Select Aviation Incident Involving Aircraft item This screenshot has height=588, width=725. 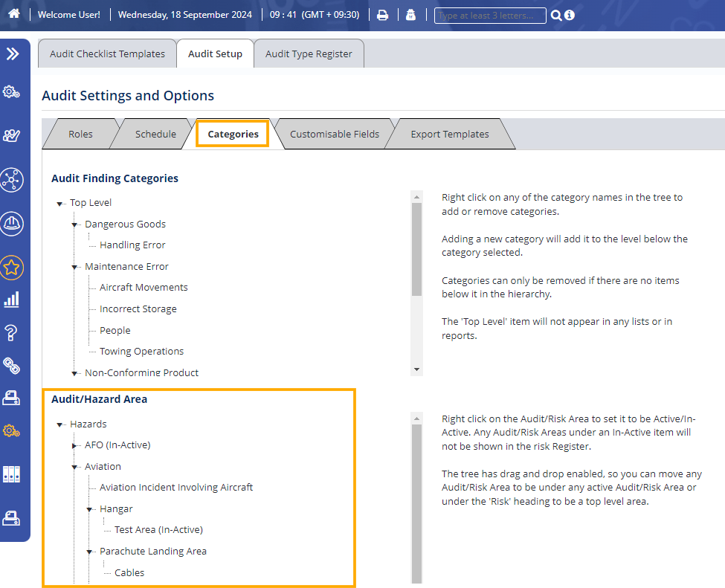[176, 488]
